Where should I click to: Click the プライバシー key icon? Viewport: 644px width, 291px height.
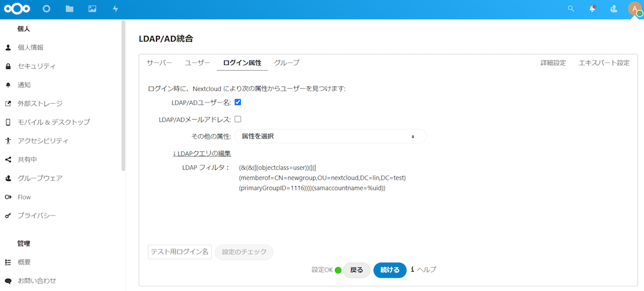(x=8, y=216)
